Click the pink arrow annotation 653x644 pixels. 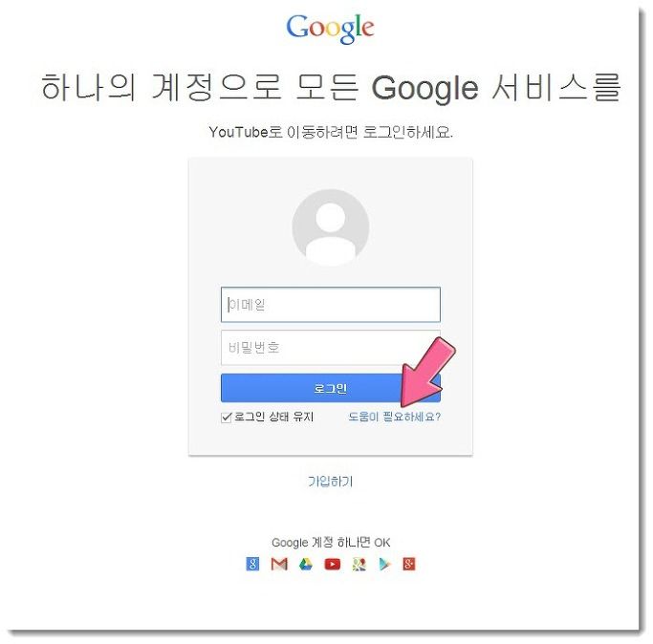[426, 372]
